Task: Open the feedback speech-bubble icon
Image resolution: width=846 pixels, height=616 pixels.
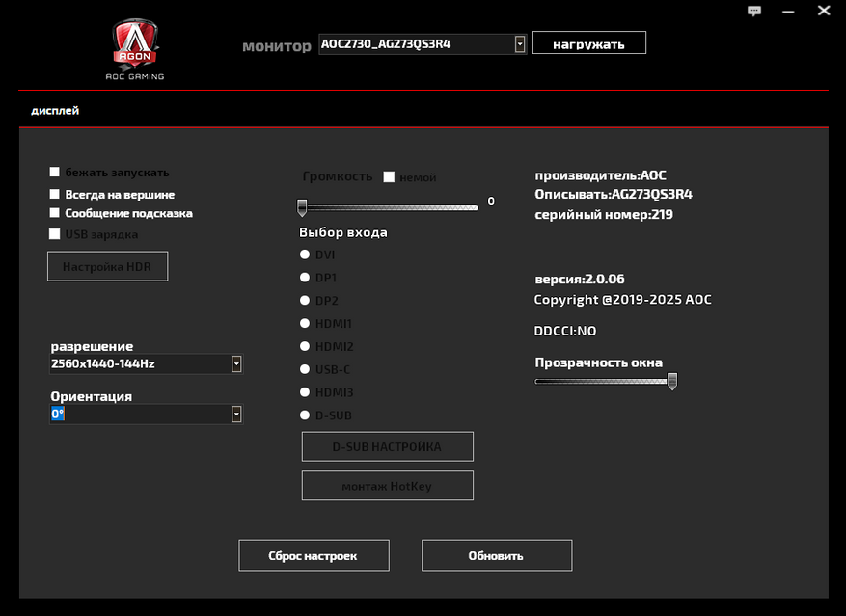Action: [754, 11]
